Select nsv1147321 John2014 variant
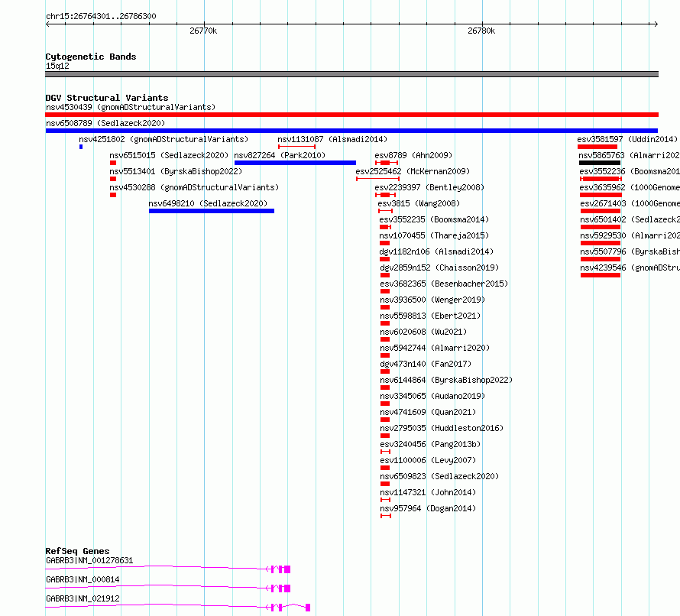 (428, 492)
